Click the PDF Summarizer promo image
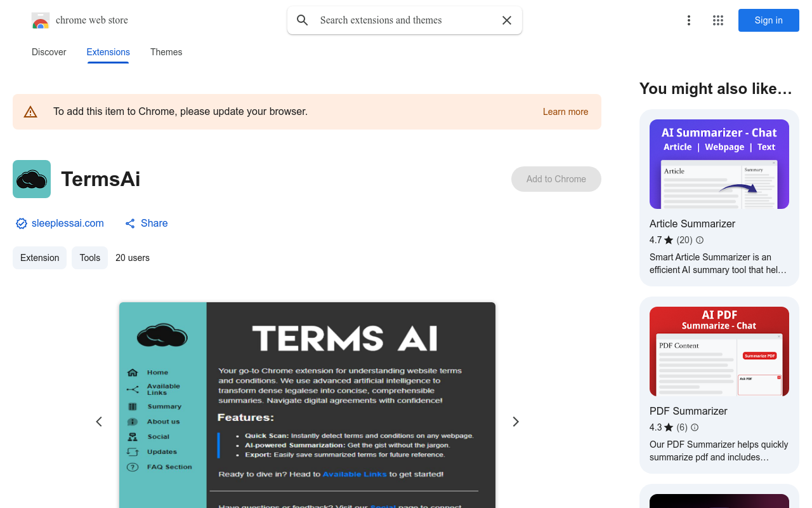This screenshot has height=508, width=812. [x=719, y=351]
